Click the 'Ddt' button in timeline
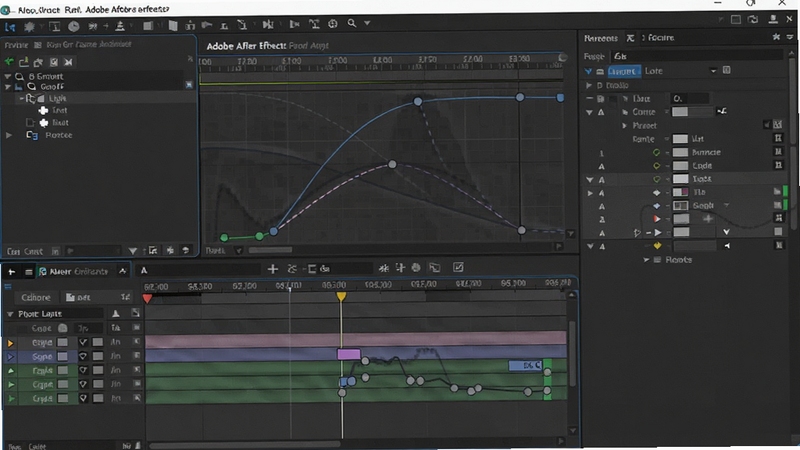Viewport: 800px width, 450px height. (x=79, y=297)
